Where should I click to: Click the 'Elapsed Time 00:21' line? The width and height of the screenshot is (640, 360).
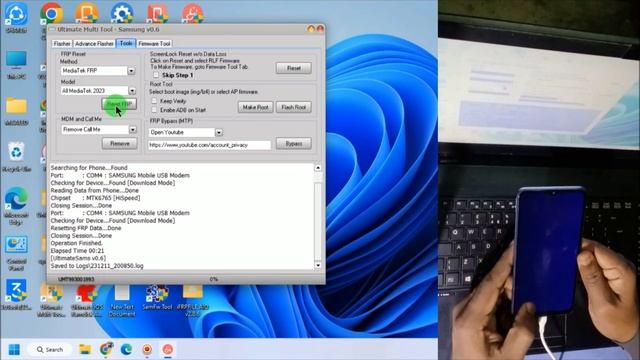click(x=77, y=251)
